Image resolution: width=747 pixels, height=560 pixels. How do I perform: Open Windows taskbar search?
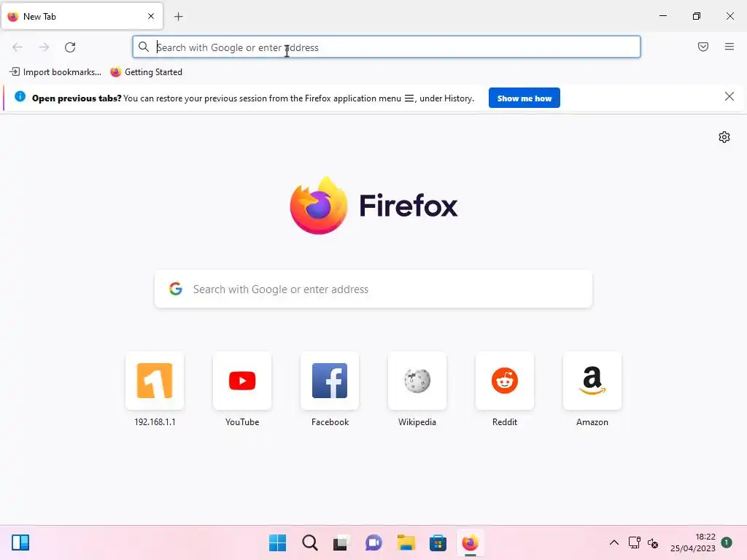(309, 542)
